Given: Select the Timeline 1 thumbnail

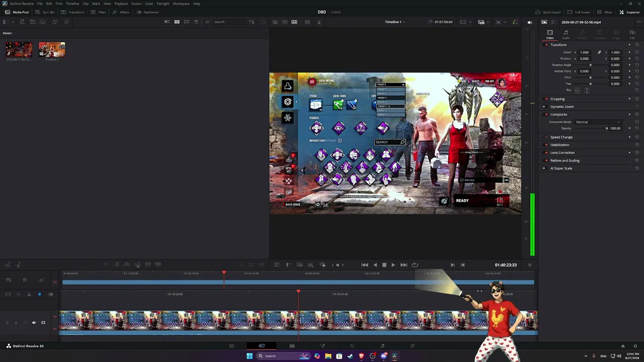Looking at the screenshot, I should pyautogui.click(x=52, y=50).
